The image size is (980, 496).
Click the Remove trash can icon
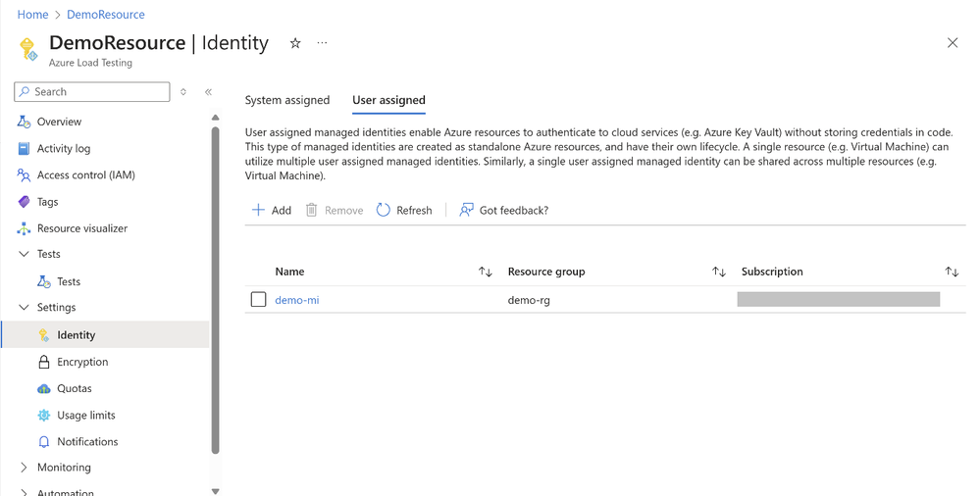(x=311, y=210)
